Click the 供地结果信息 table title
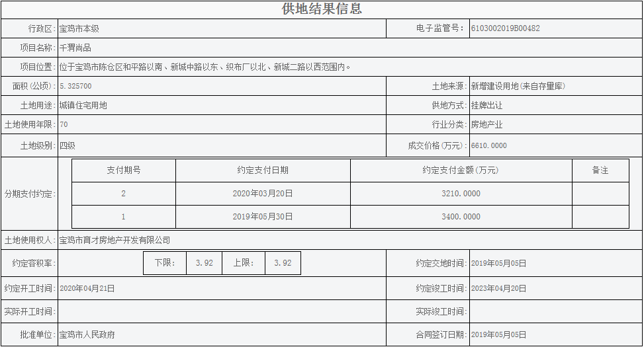The image size is (644, 349). (322, 9)
